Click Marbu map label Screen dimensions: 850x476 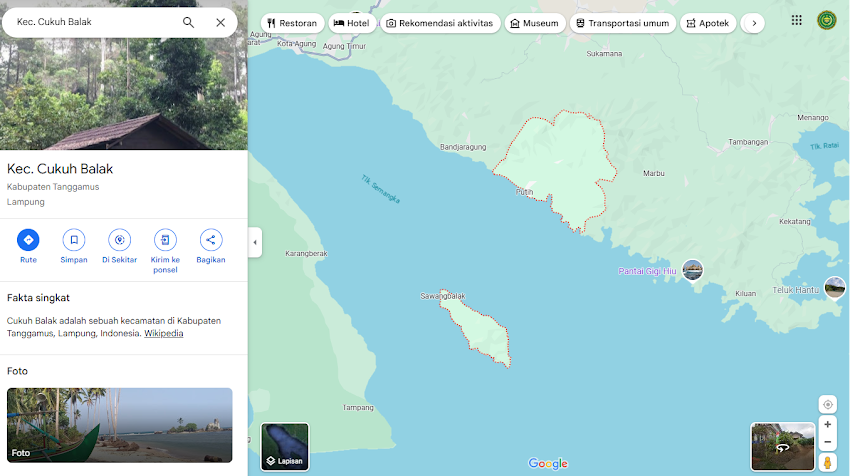coord(654,173)
